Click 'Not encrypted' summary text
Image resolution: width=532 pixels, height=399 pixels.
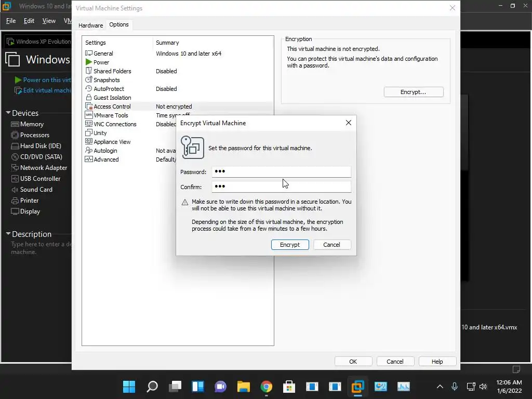(x=174, y=106)
